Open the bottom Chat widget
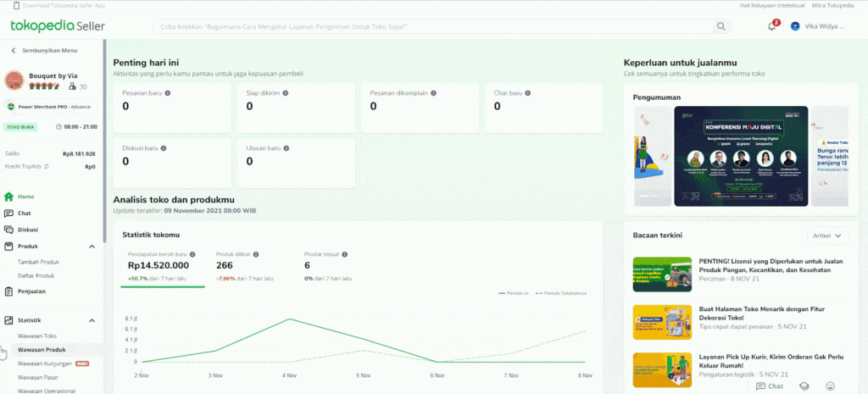 pyautogui.click(x=770, y=386)
